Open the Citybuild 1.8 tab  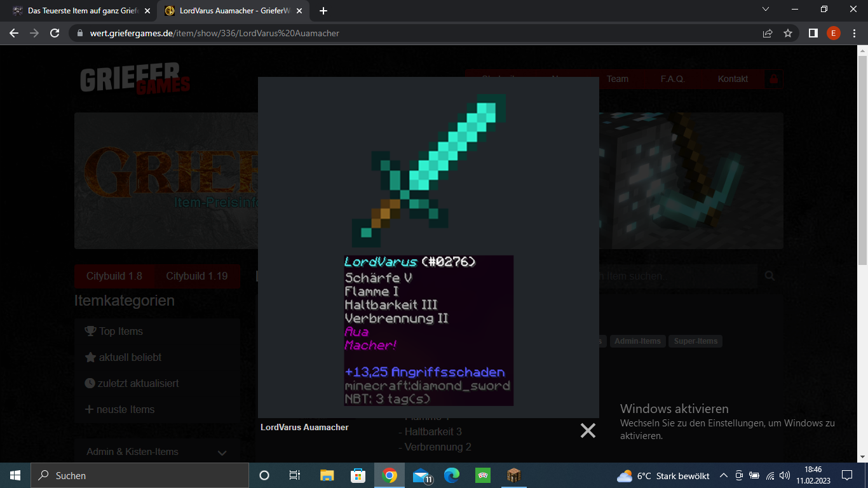[114, 276]
